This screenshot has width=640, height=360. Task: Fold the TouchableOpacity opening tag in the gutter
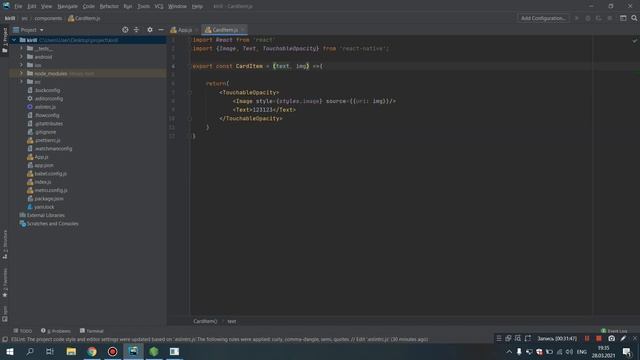point(190,93)
